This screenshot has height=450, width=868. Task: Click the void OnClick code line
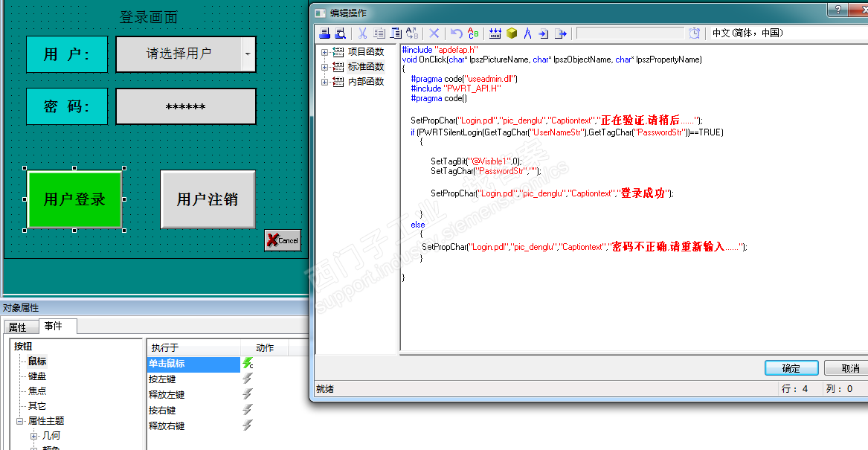[x=552, y=60]
